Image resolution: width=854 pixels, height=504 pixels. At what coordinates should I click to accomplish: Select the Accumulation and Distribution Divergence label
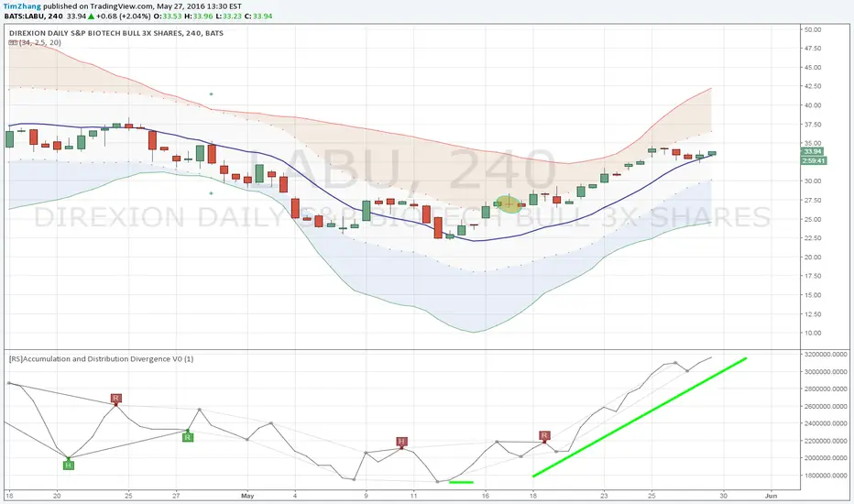click(101, 359)
